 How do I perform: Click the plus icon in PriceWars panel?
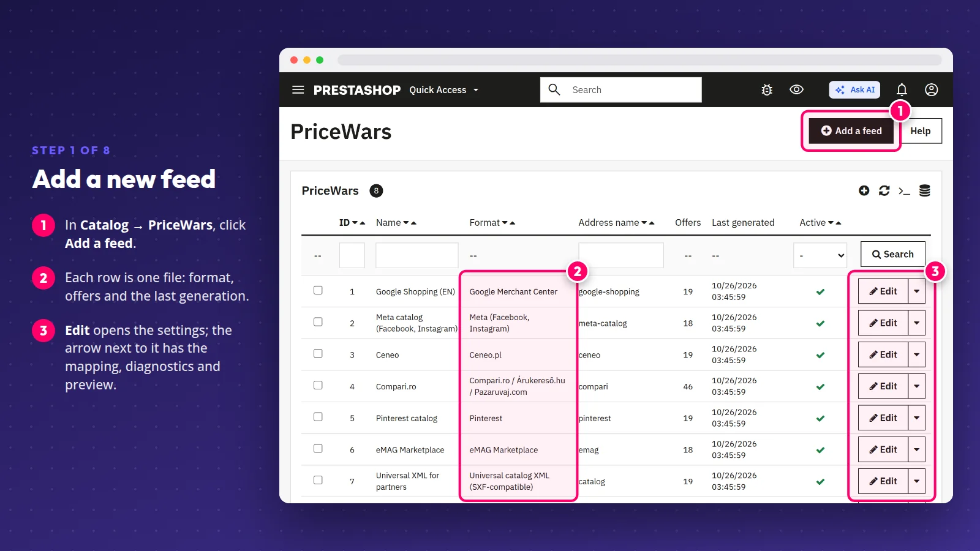[864, 190]
